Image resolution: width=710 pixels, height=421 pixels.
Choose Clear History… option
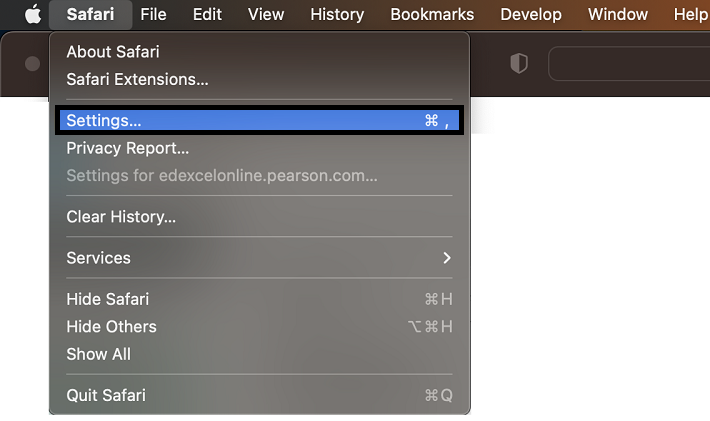tap(121, 217)
